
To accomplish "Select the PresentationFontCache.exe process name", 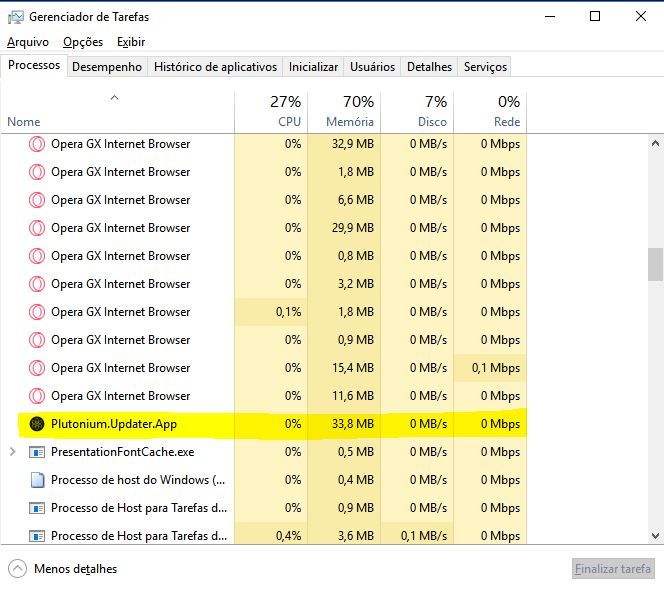I will point(122,452).
